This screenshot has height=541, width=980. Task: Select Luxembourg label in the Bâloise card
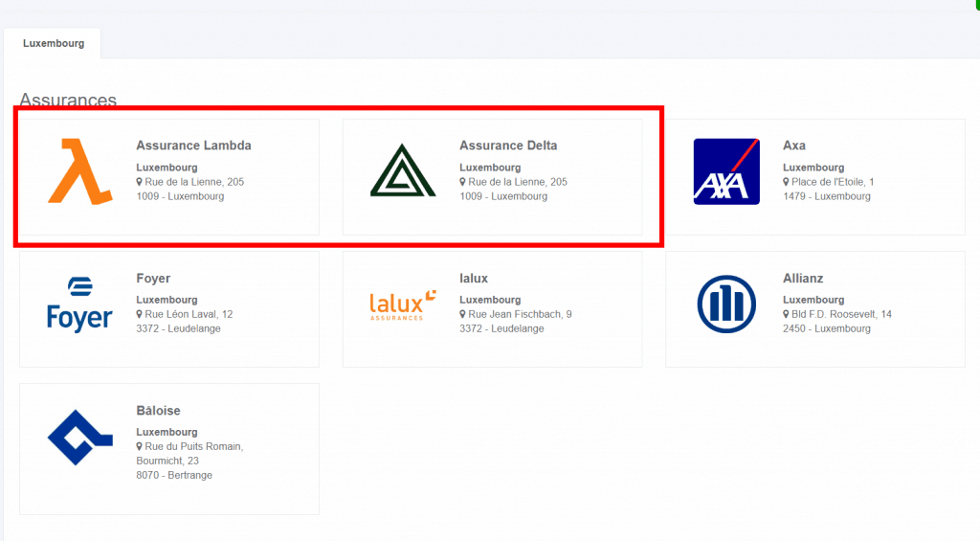click(167, 432)
